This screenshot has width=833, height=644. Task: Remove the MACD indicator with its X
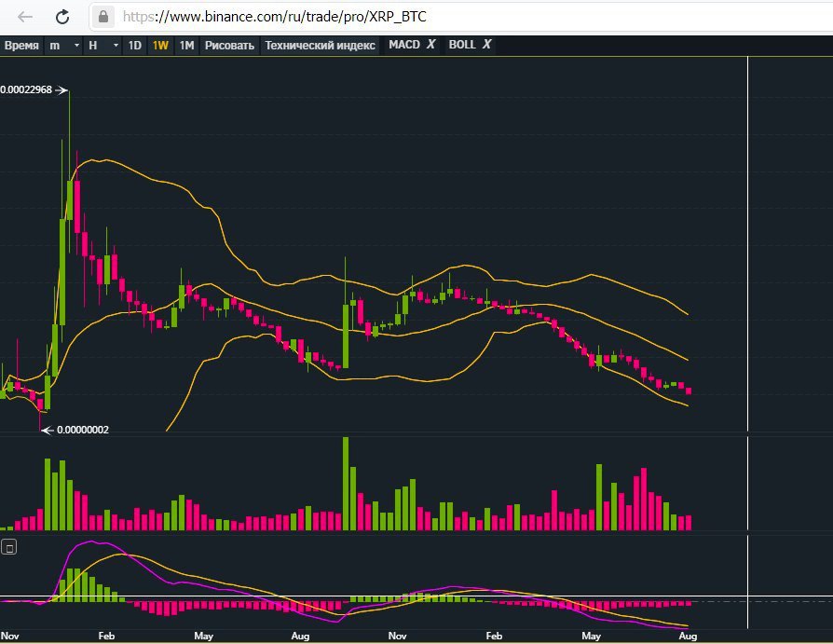(x=430, y=45)
